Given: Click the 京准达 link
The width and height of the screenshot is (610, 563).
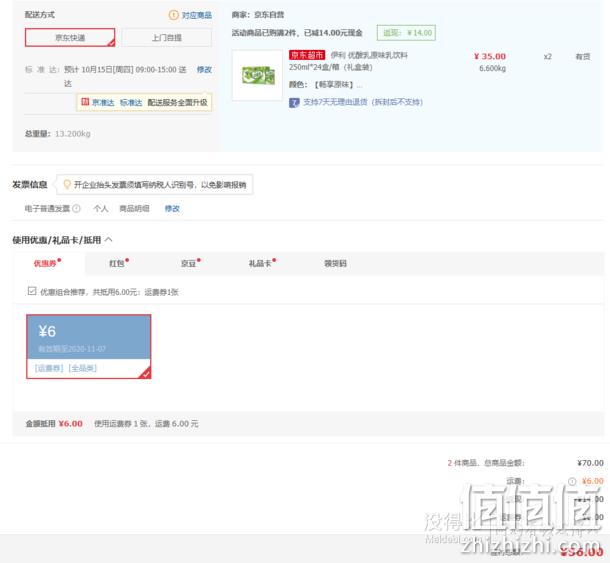Looking at the screenshot, I should click(x=103, y=103).
